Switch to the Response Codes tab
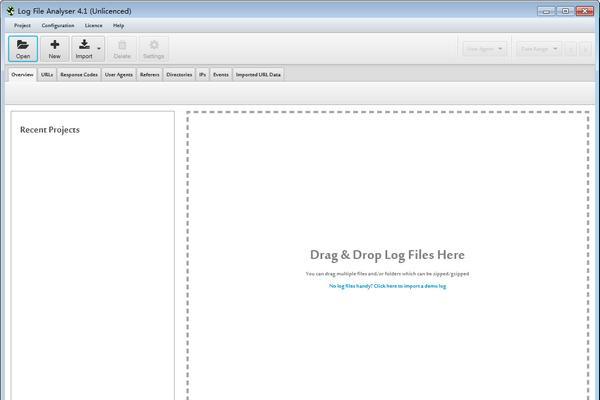Image resolution: width=600 pixels, height=400 pixels. click(x=79, y=75)
